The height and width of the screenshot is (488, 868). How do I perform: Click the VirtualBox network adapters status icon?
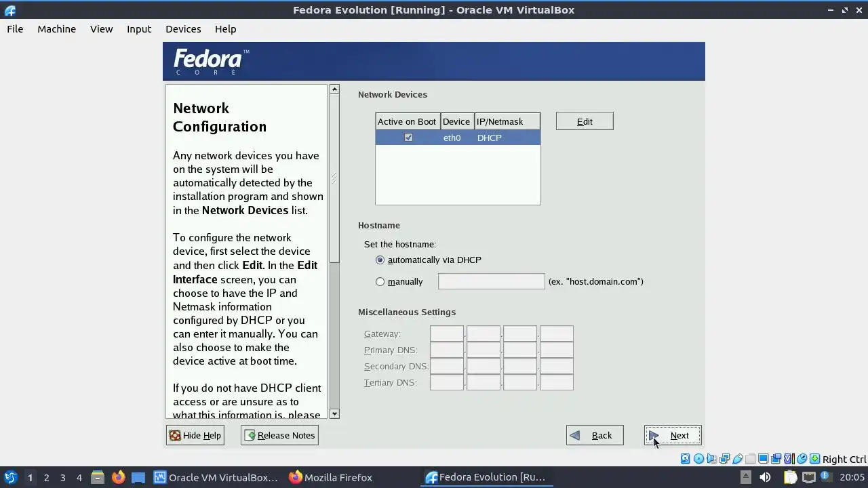pos(724,459)
